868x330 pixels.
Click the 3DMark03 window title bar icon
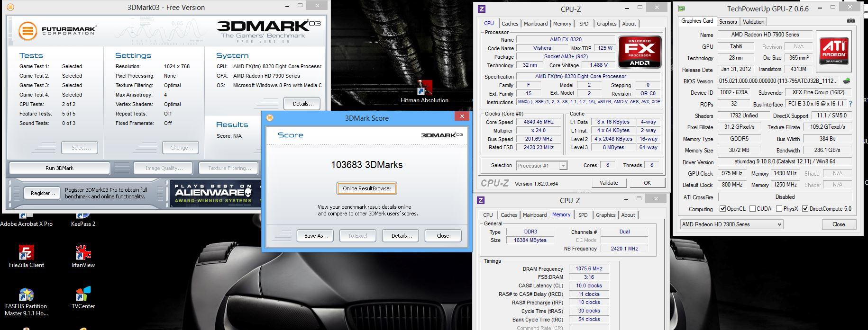tap(11, 7)
